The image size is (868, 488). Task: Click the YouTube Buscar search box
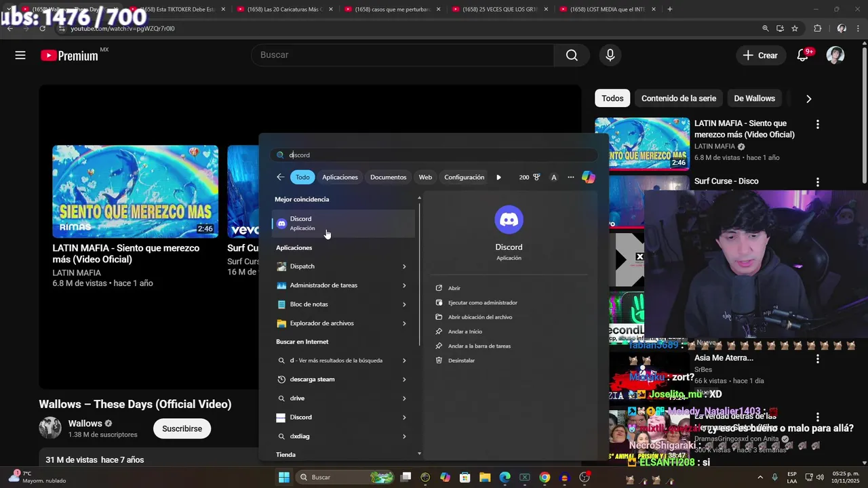click(x=402, y=55)
